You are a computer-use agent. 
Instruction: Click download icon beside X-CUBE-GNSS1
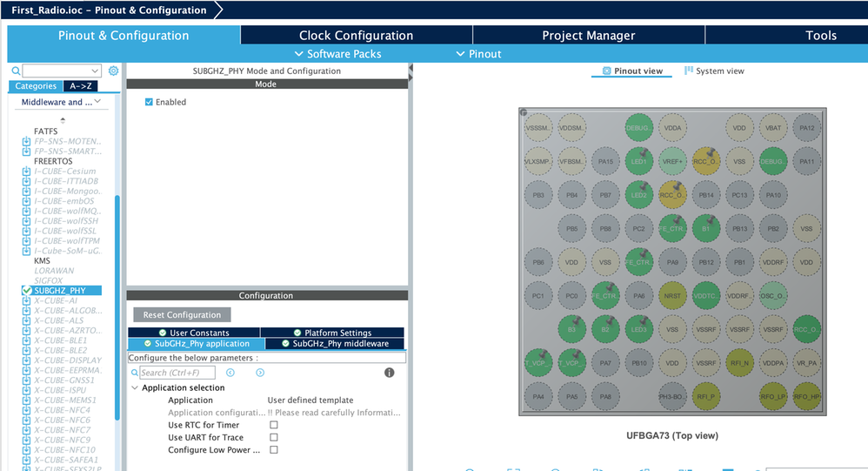coord(26,380)
